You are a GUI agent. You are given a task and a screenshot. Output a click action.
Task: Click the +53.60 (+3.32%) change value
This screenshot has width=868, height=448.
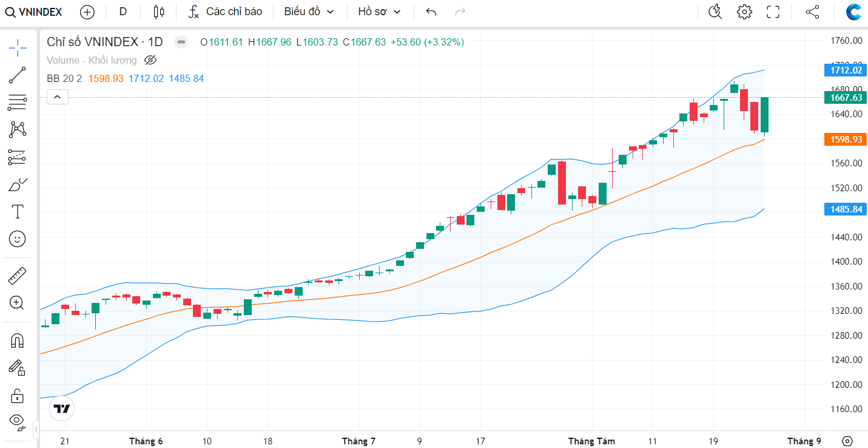(427, 42)
